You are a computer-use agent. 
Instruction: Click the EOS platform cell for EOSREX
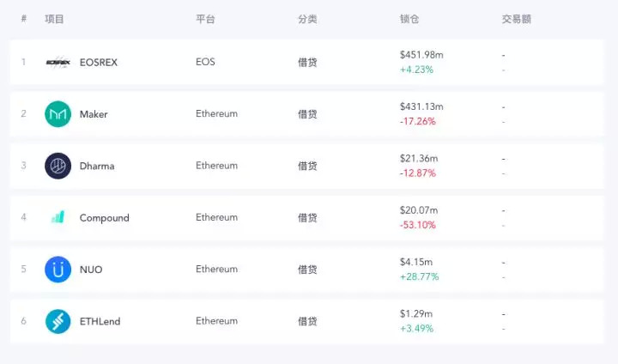205,62
